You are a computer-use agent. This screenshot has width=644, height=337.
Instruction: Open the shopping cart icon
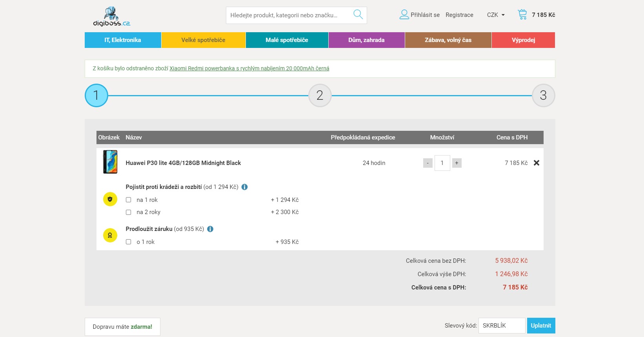click(x=522, y=15)
